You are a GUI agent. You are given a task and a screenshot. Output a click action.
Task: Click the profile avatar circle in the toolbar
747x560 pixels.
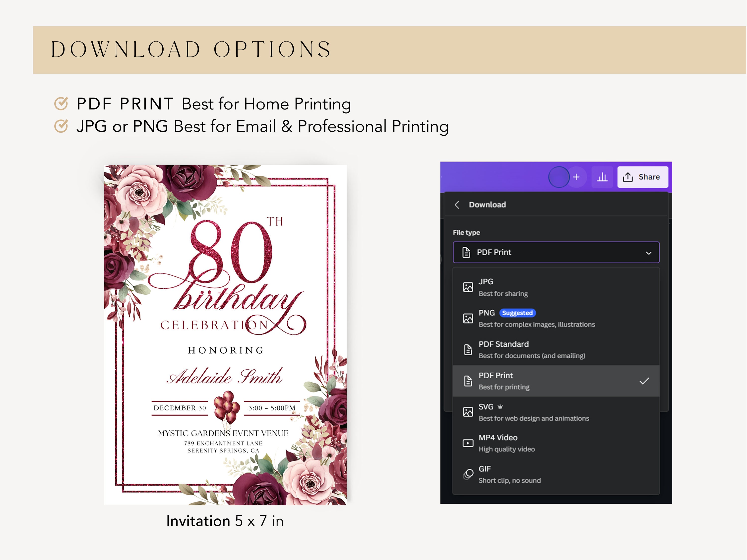point(559,177)
